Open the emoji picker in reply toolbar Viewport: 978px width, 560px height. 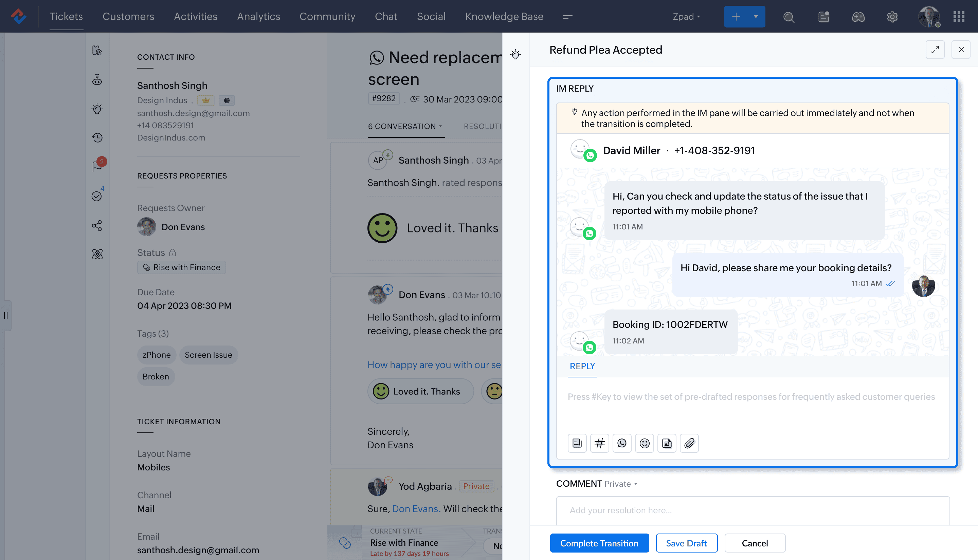645,443
